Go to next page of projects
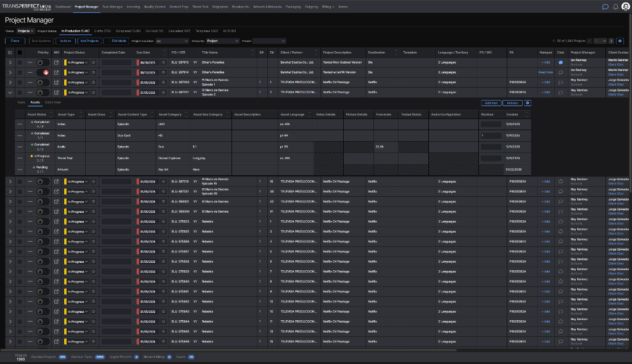 (x=611, y=41)
